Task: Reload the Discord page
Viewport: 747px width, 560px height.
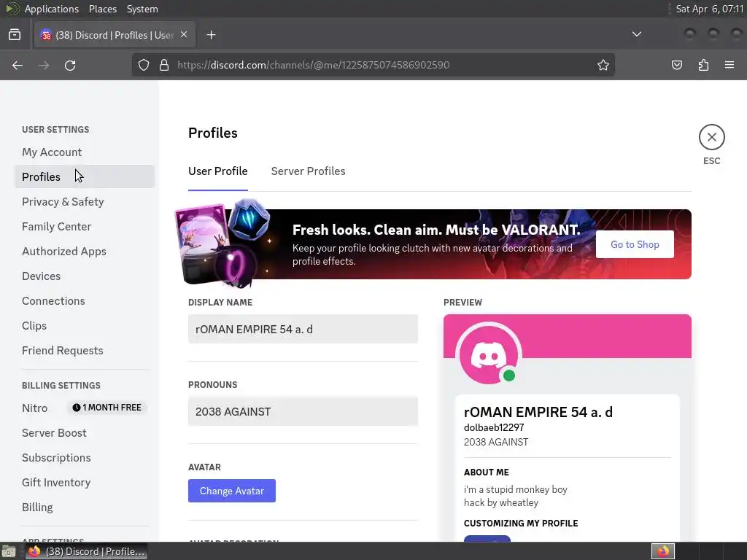Action: (x=70, y=65)
